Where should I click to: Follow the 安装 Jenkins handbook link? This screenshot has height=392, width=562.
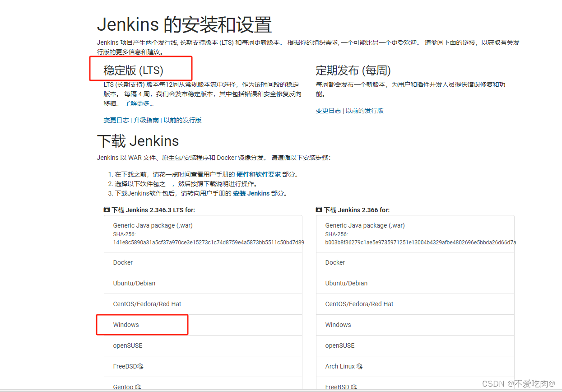tap(251, 193)
